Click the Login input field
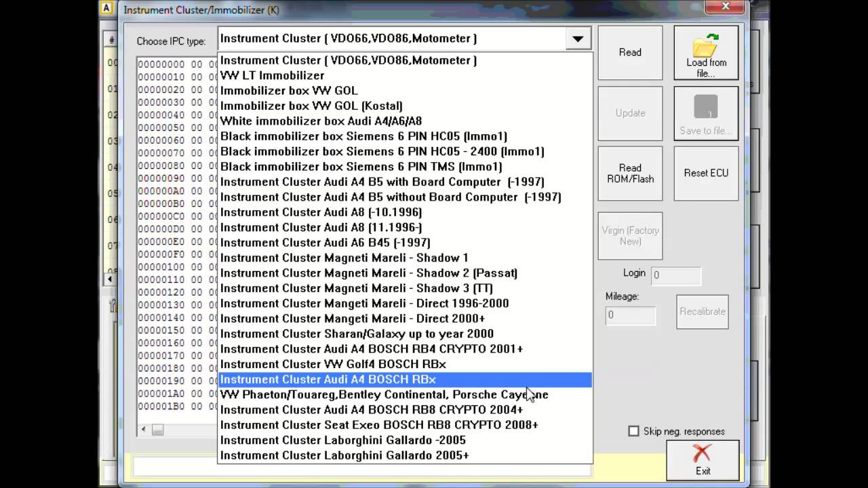The height and width of the screenshot is (488, 868). (x=676, y=276)
